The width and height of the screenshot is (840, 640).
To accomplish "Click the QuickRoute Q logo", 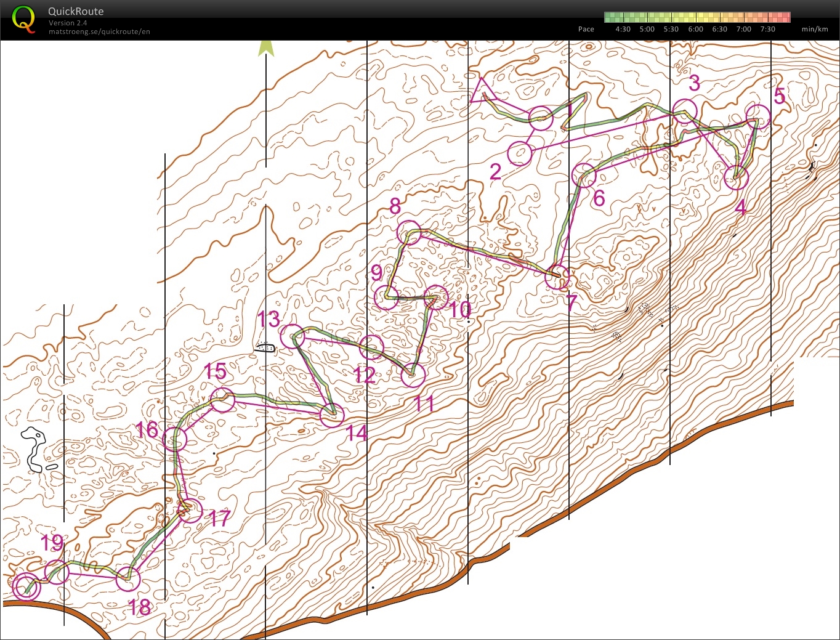I will 23,19.
